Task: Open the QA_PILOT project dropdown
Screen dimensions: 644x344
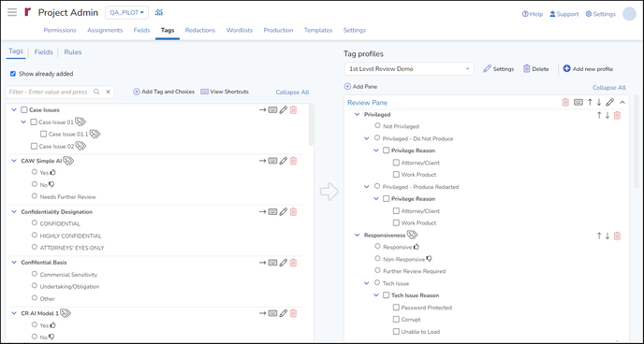Action: pyautogui.click(x=126, y=13)
